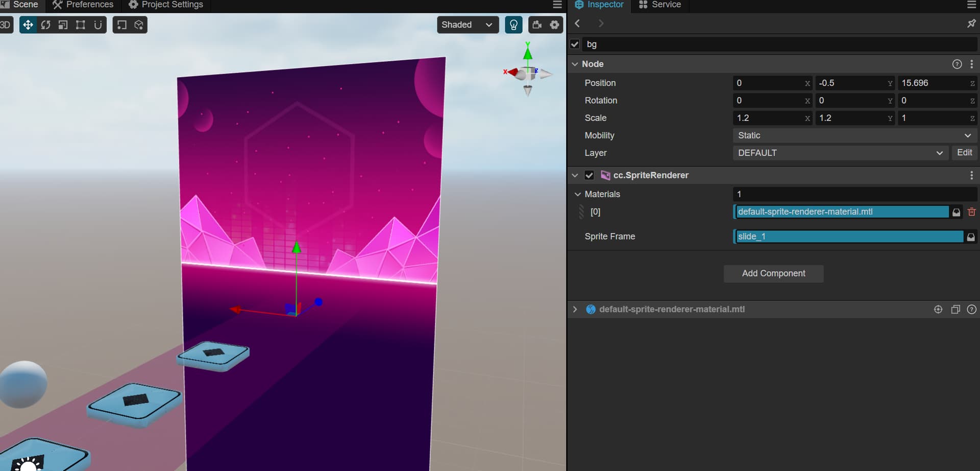Click the Node section help icon
This screenshot has height=471, width=980.
957,64
